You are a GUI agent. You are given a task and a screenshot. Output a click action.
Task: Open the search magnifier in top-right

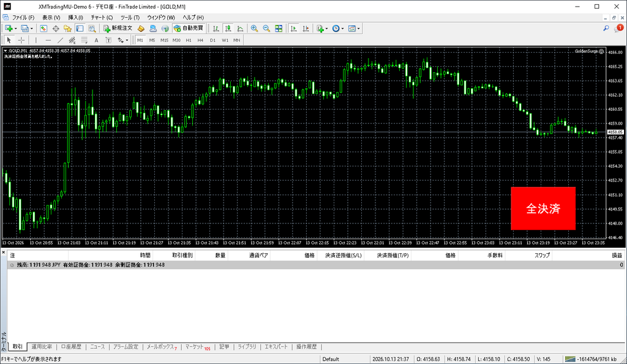click(x=606, y=28)
